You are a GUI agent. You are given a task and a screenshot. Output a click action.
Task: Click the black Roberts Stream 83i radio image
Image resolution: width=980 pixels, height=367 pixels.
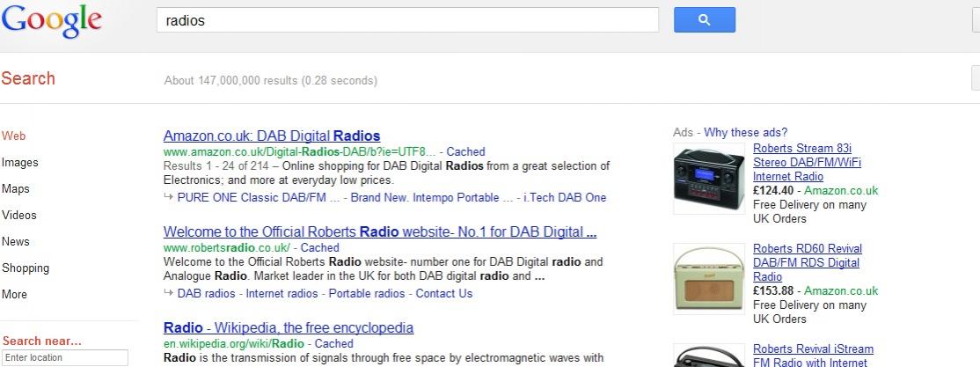(x=709, y=179)
